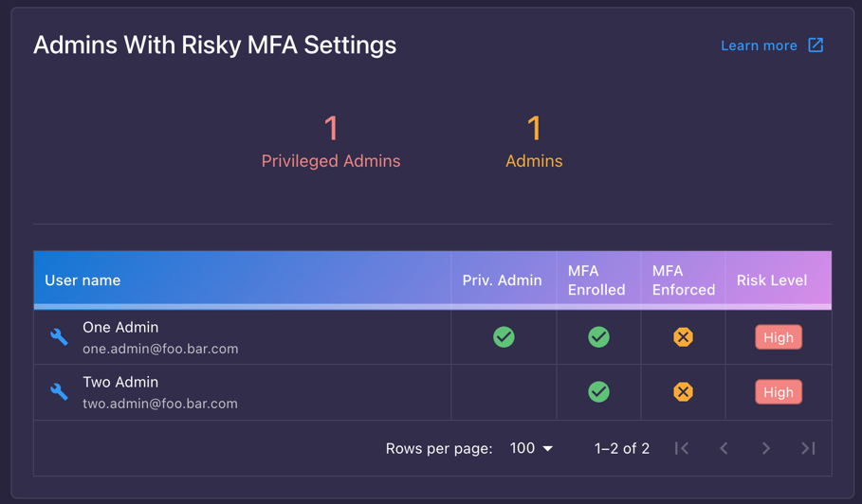Image resolution: width=862 pixels, height=504 pixels.
Task: Jump to last page of the table
Action: (808, 448)
